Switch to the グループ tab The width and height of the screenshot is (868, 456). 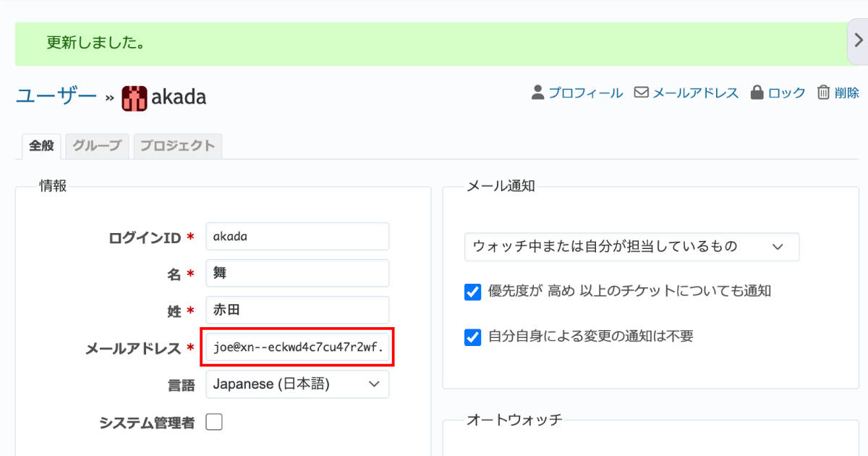97,145
